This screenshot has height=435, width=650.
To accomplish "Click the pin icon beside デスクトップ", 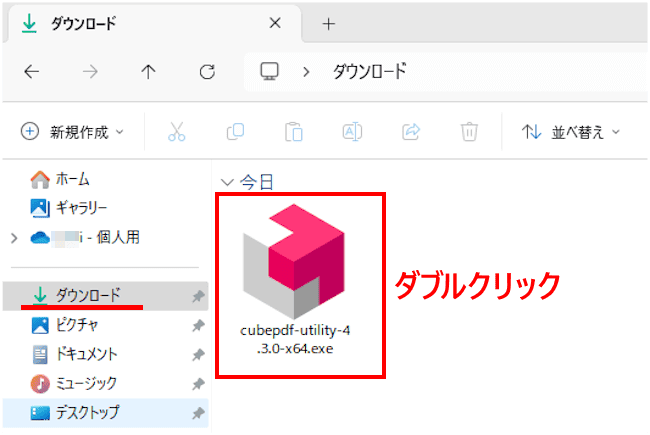I will point(198,413).
